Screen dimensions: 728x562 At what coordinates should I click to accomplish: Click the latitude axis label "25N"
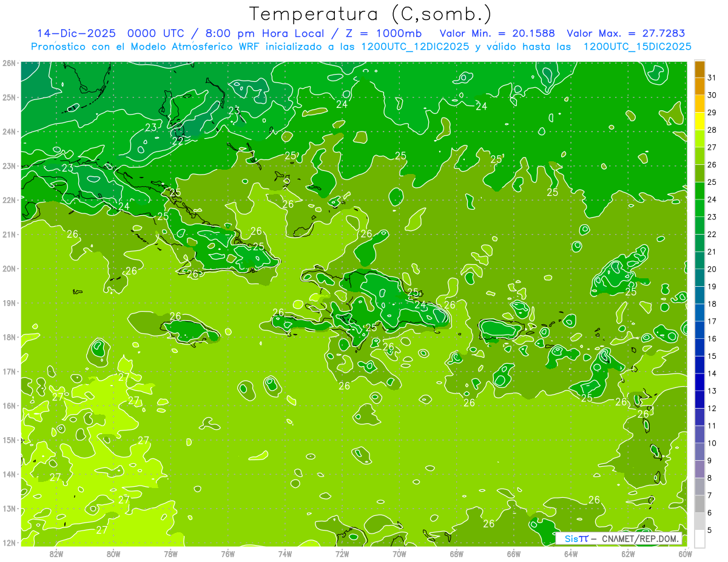point(9,97)
